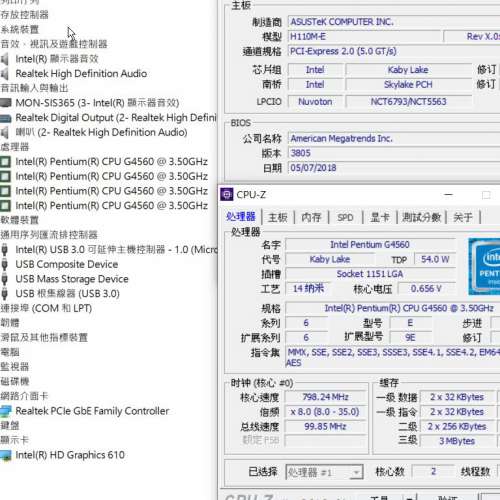The width and height of the screenshot is (500, 500).
Task: Select the 系統裝置 category
Action: pyautogui.click(x=20, y=29)
